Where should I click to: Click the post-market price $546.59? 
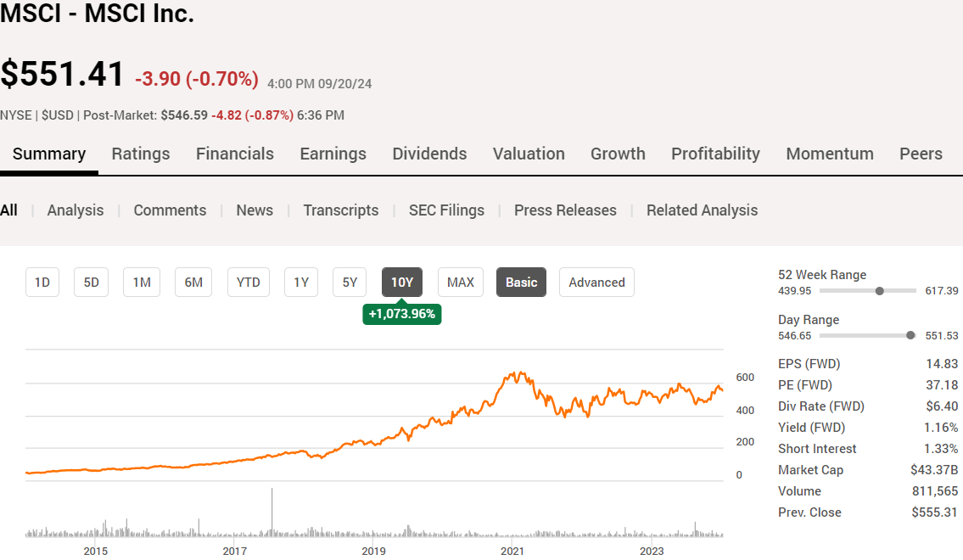point(184,115)
